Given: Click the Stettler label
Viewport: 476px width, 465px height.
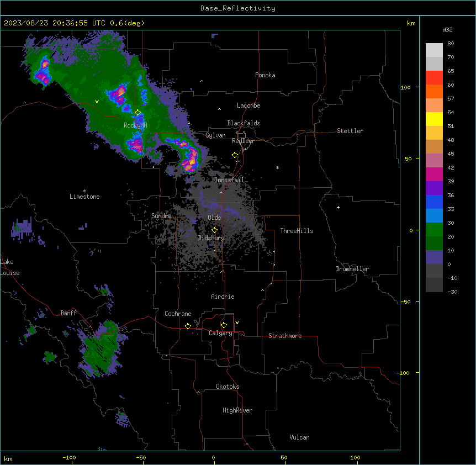Looking at the screenshot, I should pos(350,131).
